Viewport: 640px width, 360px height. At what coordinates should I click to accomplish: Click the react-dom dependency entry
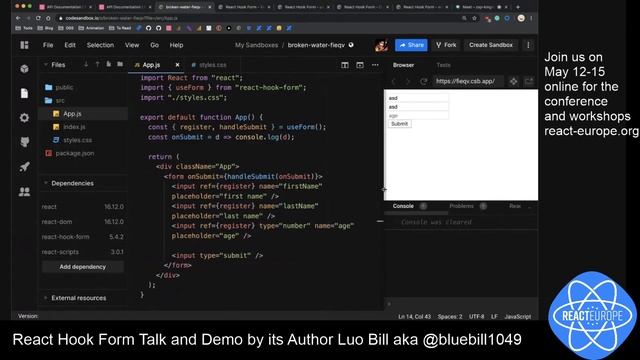pos(82,222)
